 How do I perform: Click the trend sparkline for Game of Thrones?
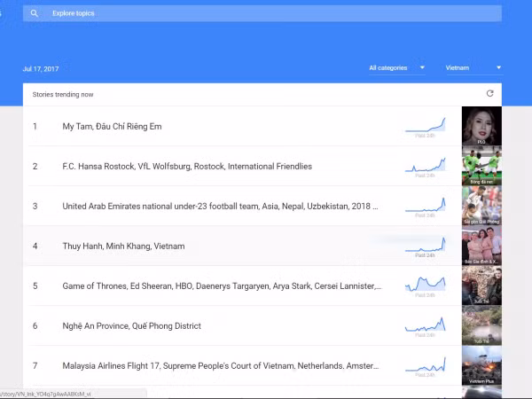[425, 284]
